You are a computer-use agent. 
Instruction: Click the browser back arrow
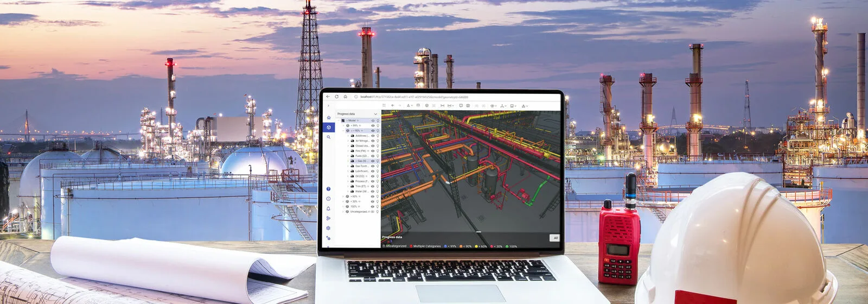[328, 97]
